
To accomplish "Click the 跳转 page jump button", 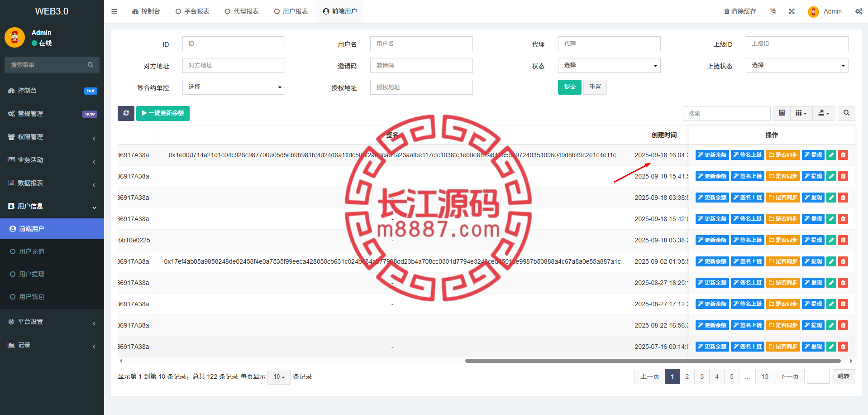I will tap(844, 376).
